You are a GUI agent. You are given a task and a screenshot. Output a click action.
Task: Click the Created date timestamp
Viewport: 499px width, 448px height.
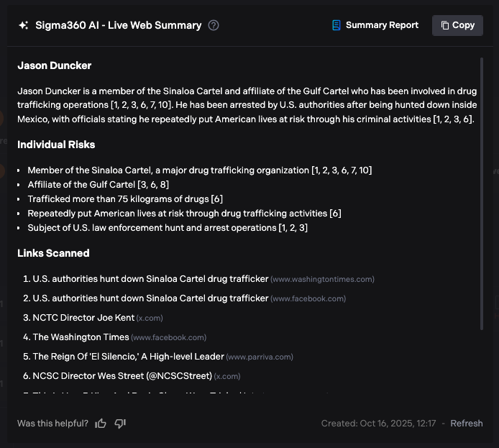point(378,424)
